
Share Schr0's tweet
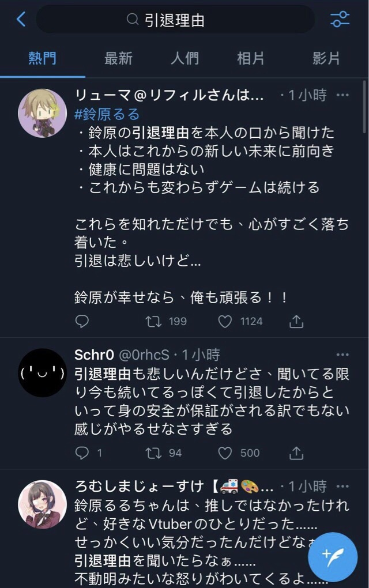coord(296,453)
